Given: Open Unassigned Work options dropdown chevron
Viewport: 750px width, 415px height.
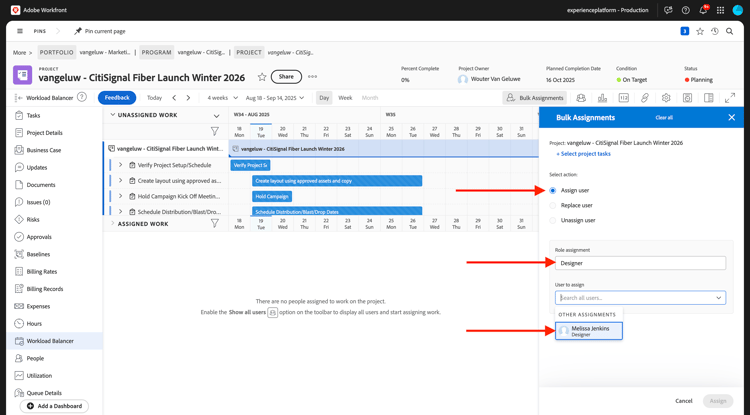Looking at the screenshot, I should click(x=216, y=116).
